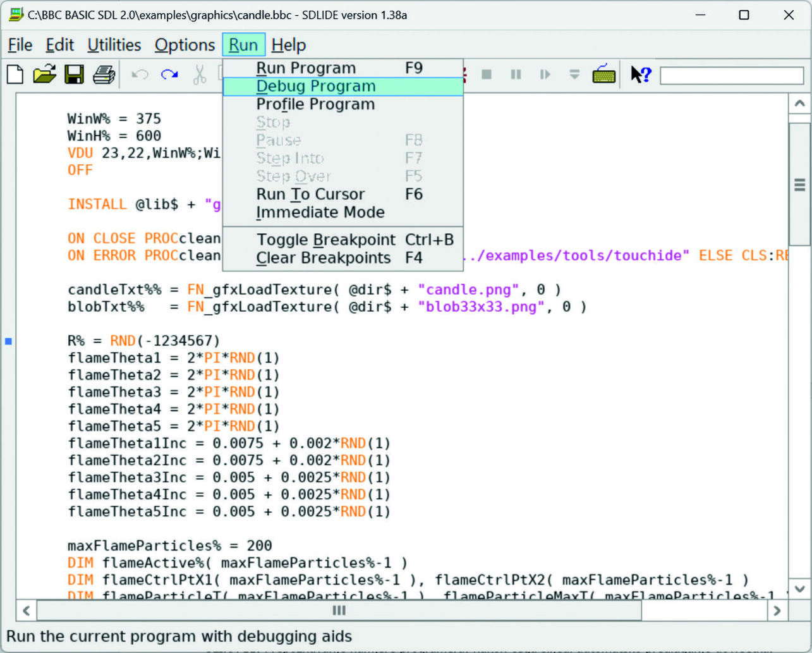The height and width of the screenshot is (653, 812).
Task: Click the vertical scrollbar thumb
Action: (x=799, y=185)
